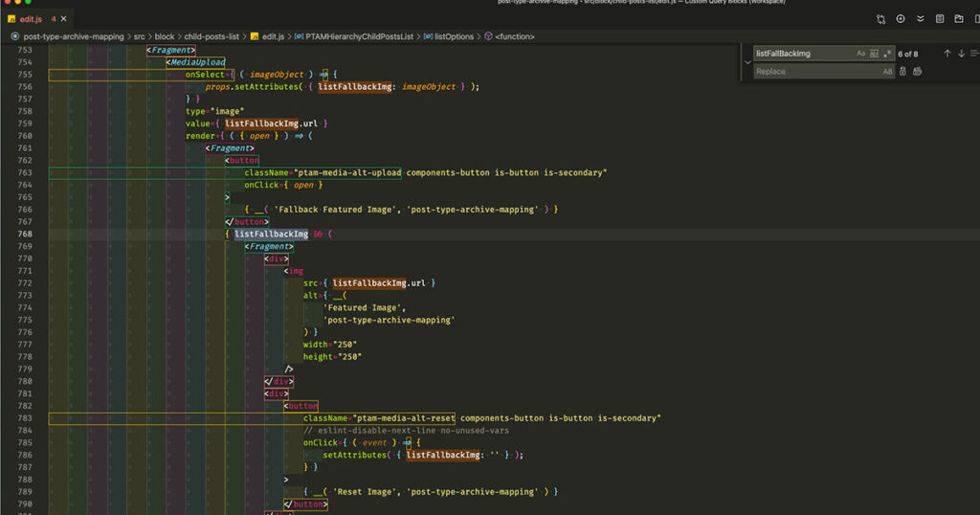Image resolution: width=980 pixels, height=515 pixels.
Task: Click the <img tag on line 771
Action: point(294,271)
